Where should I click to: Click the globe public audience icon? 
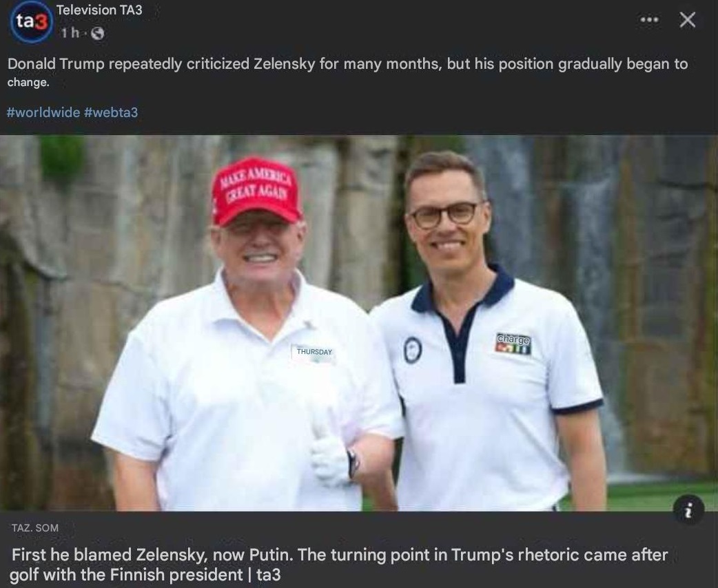[x=98, y=33]
